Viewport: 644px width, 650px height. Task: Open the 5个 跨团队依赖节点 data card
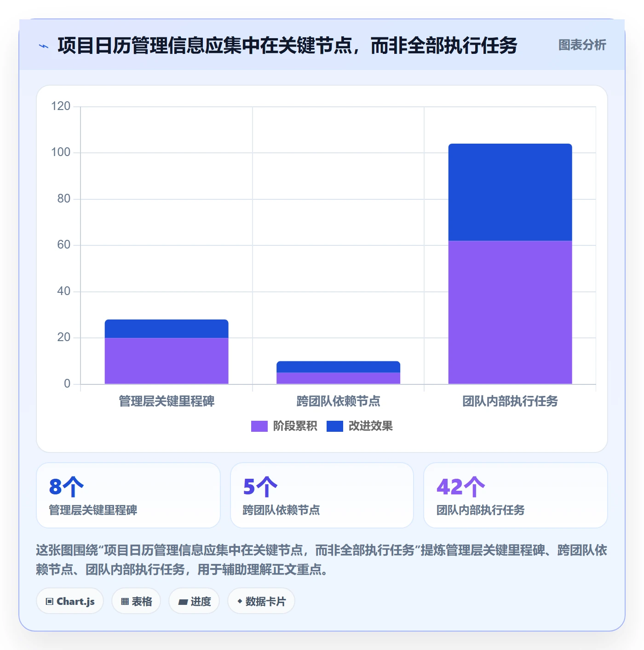[322, 495]
